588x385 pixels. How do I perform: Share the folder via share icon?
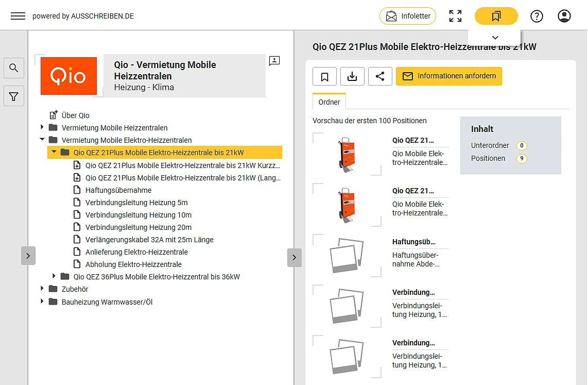coord(380,77)
